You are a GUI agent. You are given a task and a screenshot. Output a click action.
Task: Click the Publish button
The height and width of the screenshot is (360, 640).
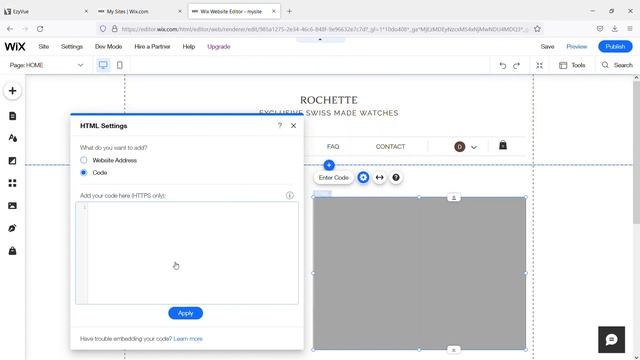[x=615, y=47]
